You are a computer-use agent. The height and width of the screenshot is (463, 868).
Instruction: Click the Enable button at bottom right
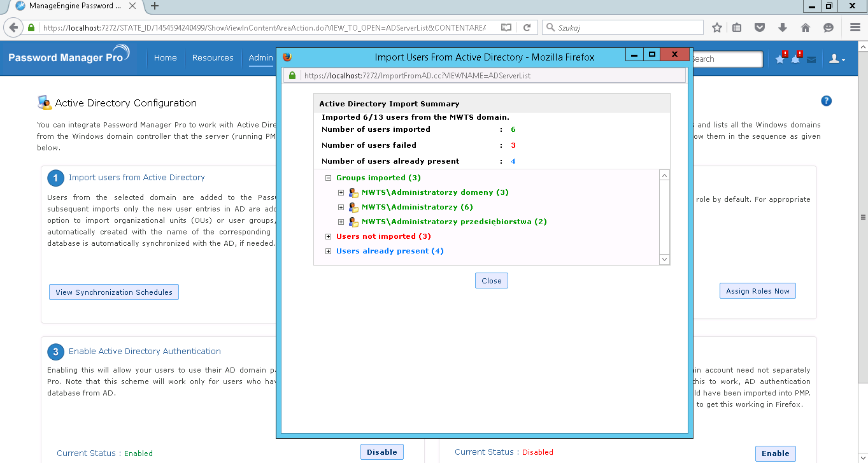[x=776, y=453]
